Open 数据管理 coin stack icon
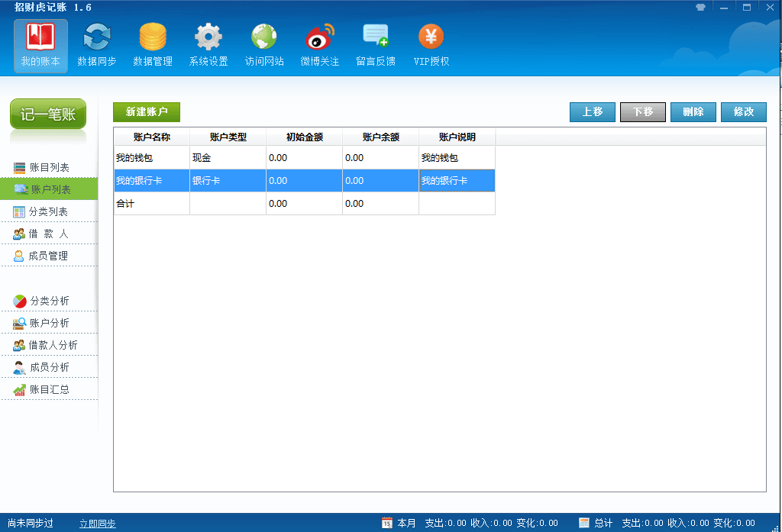 pos(153,38)
